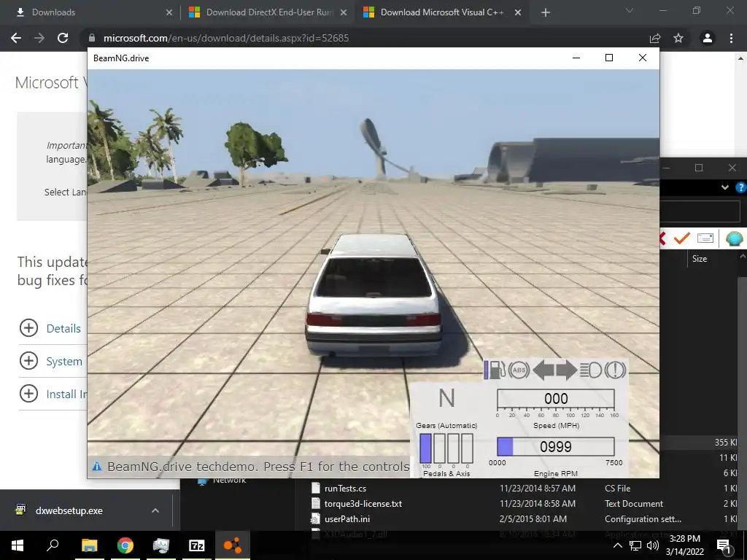The image size is (747, 560).
Task: Expand the Explorer ribbon chevron
Action: tap(724, 187)
